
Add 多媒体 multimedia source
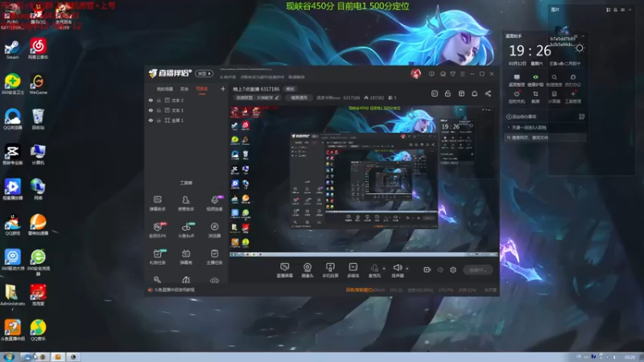[353, 270]
